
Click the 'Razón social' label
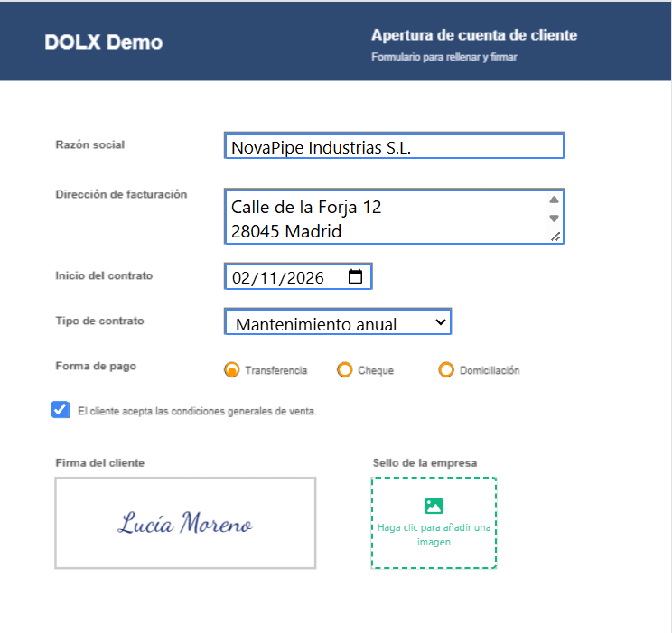tap(90, 144)
